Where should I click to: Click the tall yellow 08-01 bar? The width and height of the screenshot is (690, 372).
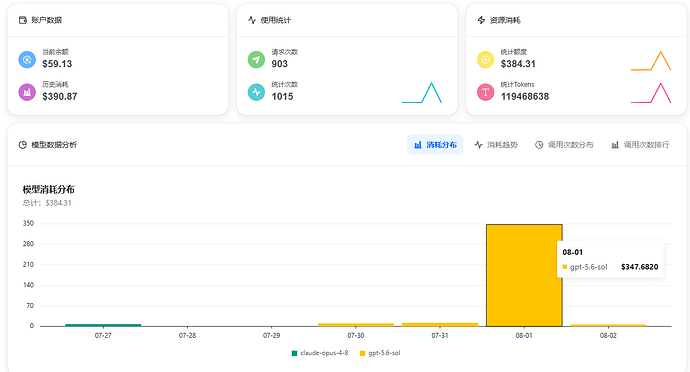pyautogui.click(x=524, y=276)
